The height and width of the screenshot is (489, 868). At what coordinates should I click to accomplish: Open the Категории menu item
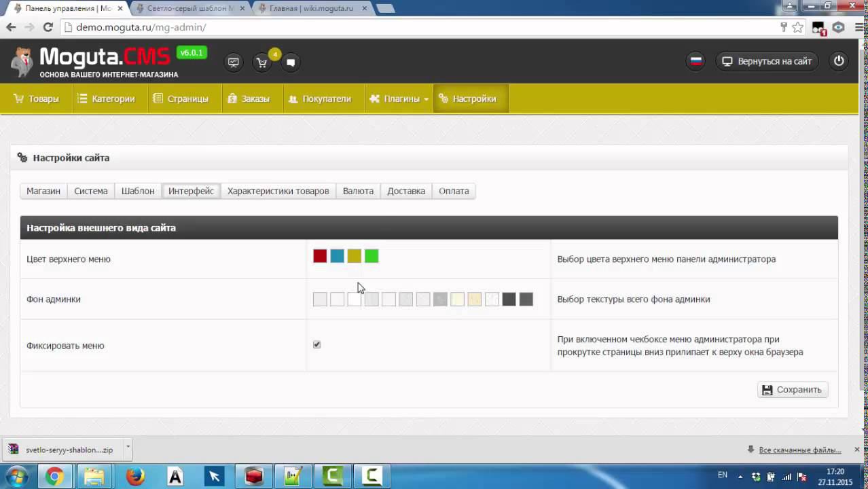106,98
